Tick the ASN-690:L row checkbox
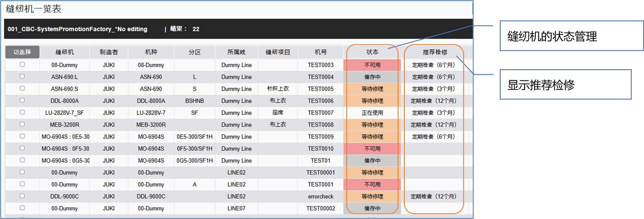Screen dimensions: 644x219 pyautogui.click(x=22, y=76)
